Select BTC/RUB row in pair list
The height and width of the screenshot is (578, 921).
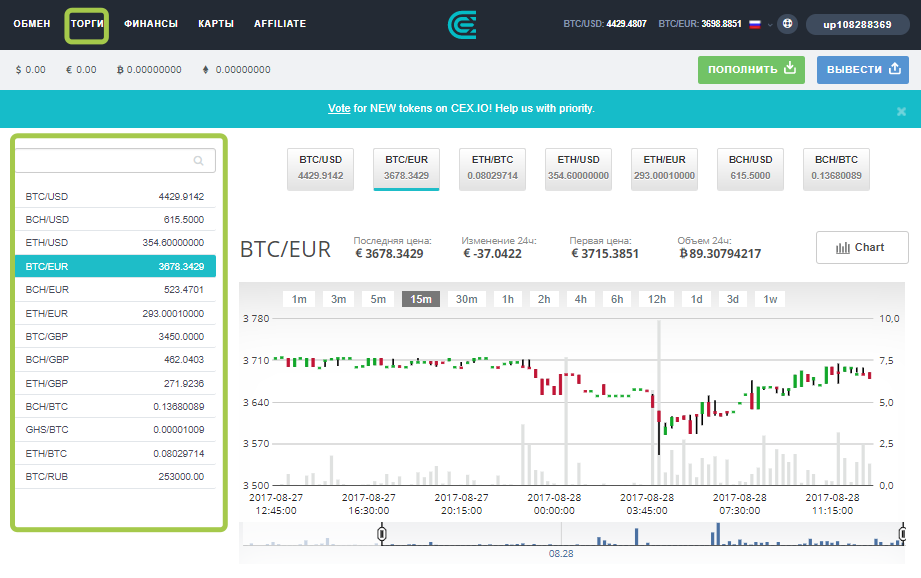point(115,476)
